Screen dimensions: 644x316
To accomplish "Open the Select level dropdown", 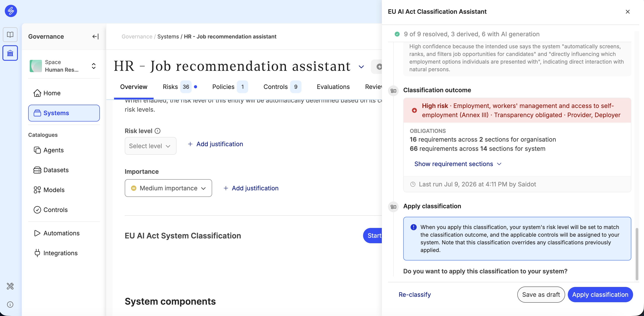I will pyautogui.click(x=151, y=146).
